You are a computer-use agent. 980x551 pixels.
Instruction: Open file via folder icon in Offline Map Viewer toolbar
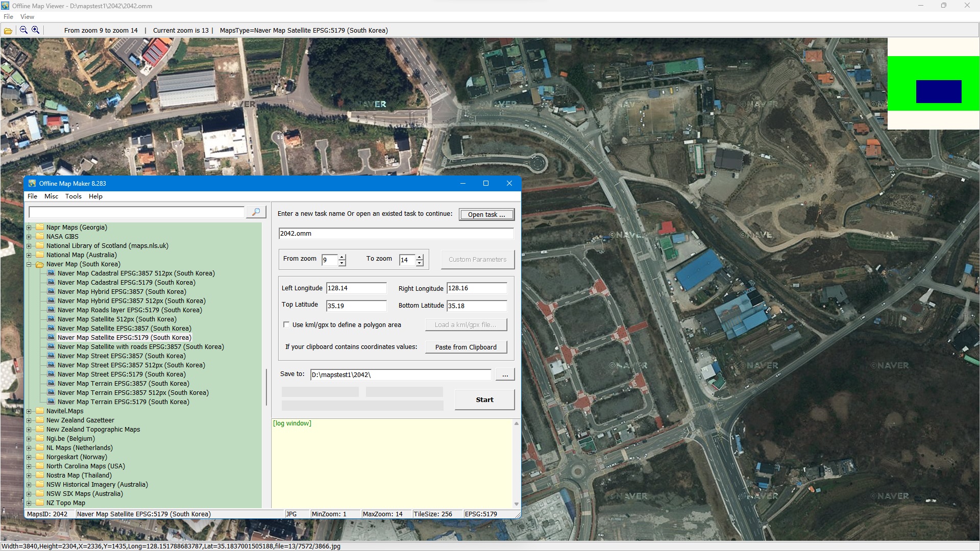pos(8,31)
